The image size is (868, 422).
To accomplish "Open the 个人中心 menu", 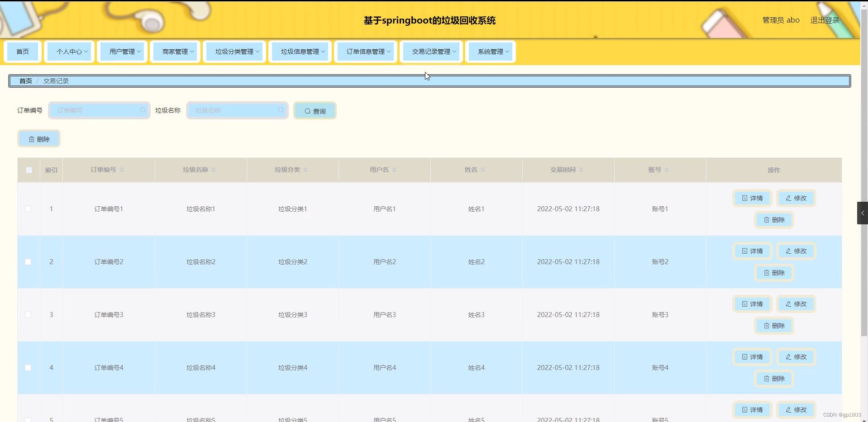I will click(69, 51).
